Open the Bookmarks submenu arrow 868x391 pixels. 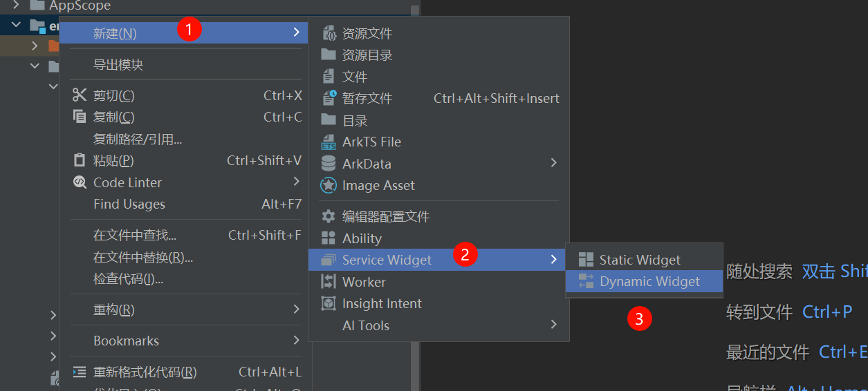point(297,340)
